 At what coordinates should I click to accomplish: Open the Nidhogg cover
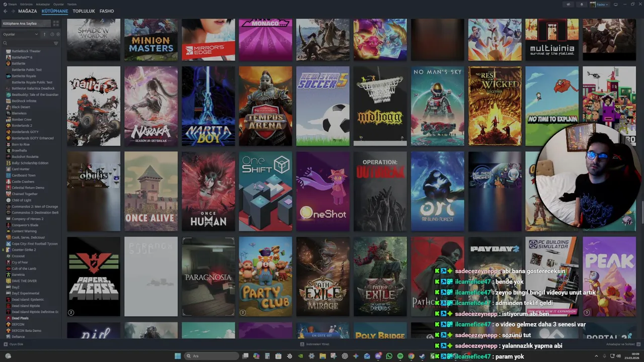pyautogui.click(x=380, y=106)
